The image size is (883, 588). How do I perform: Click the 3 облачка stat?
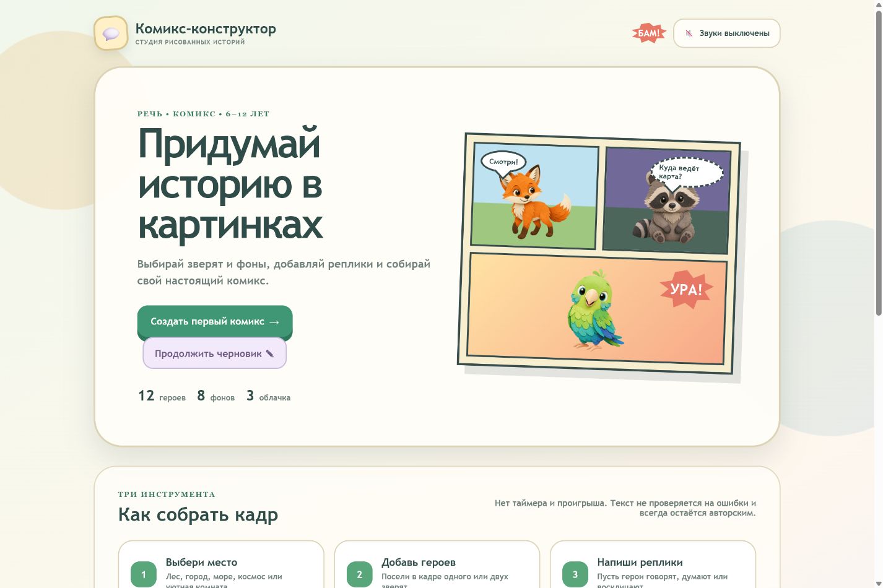pos(268,396)
